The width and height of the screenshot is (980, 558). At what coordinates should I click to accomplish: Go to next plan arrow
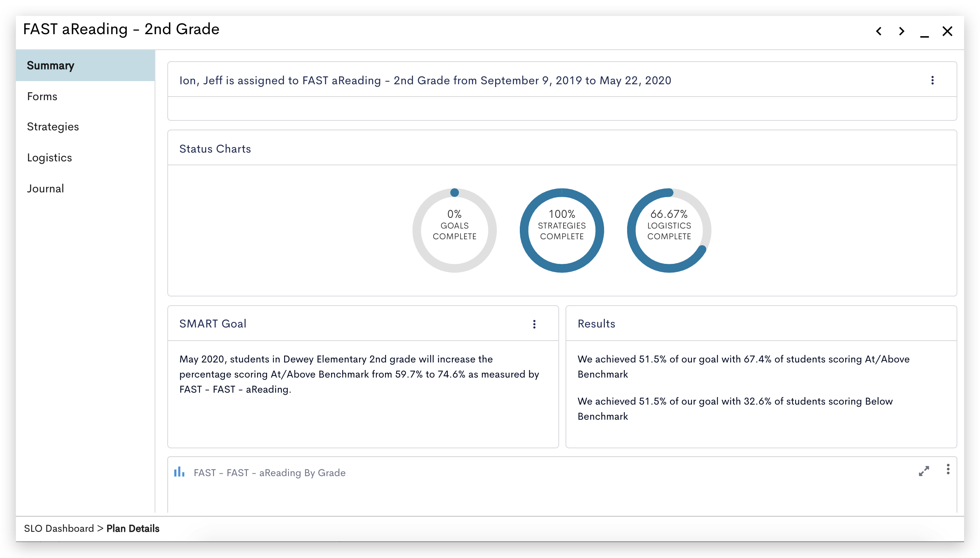click(x=902, y=31)
